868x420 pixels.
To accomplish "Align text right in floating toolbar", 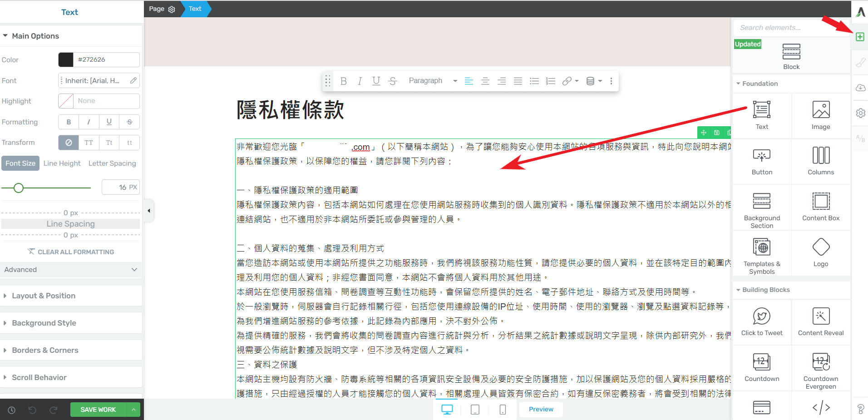I will click(x=502, y=81).
